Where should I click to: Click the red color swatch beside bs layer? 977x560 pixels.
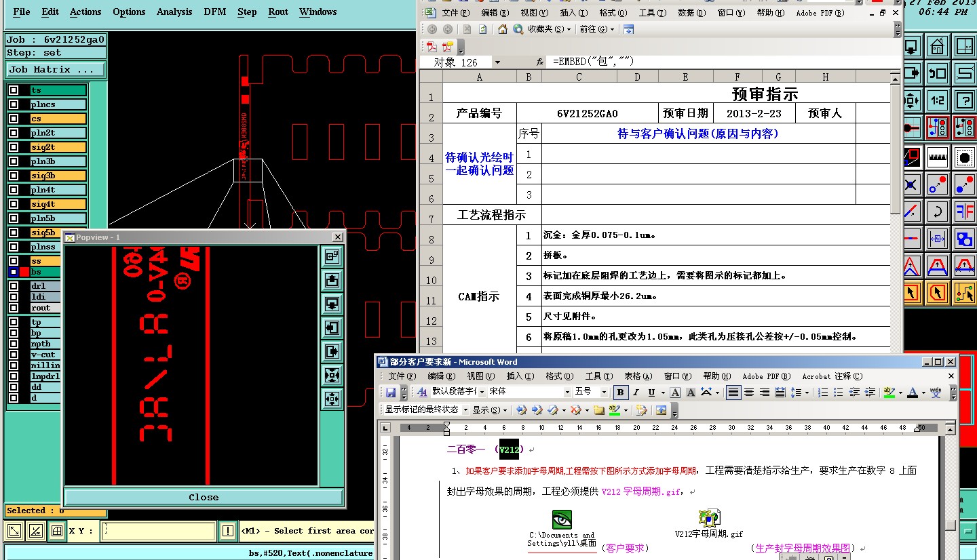click(24, 272)
